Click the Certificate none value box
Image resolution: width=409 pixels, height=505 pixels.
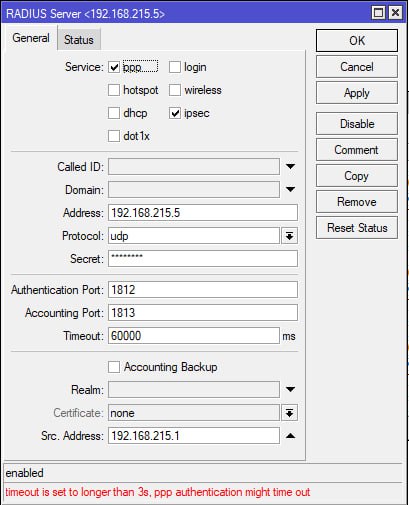(x=194, y=413)
